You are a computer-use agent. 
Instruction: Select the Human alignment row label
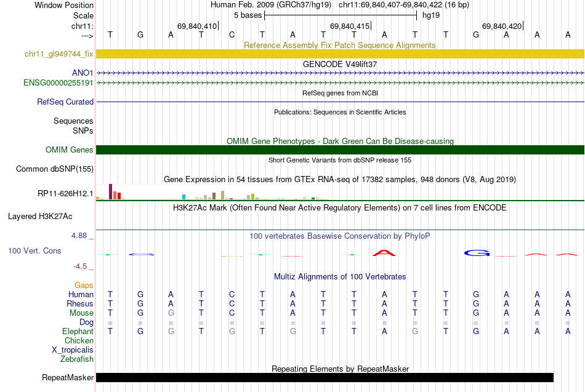[x=81, y=295]
